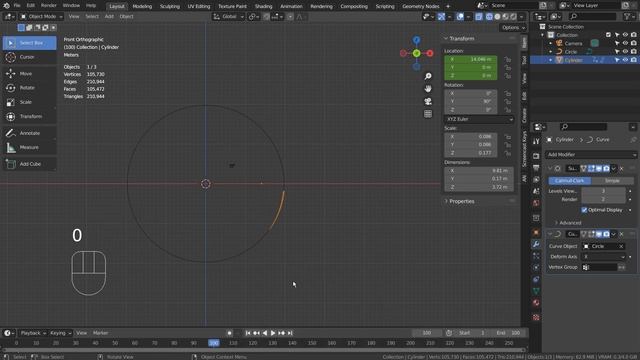640x360 pixels.
Task: Open the Material properties tab icon
Action: coord(536,303)
